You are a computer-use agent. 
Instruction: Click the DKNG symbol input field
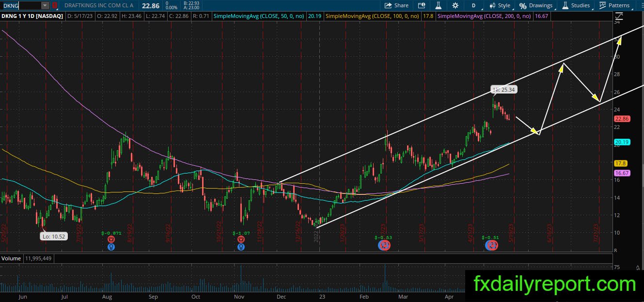(x=21, y=5)
